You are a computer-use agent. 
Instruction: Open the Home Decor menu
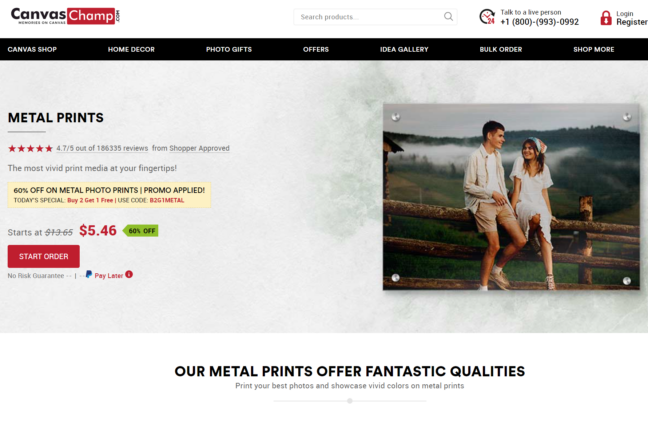pos(131,49)
